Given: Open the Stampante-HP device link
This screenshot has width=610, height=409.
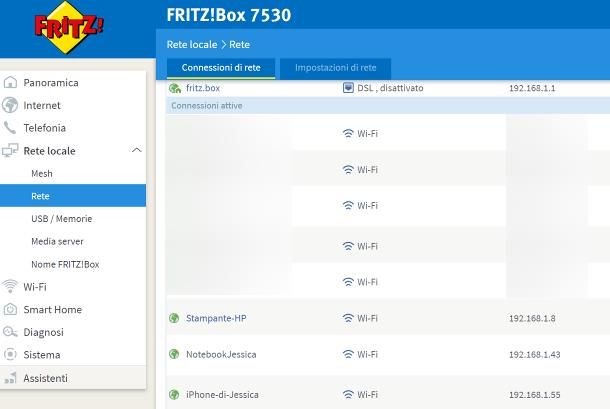Looking at the screenshot, I should pos(216,318).
